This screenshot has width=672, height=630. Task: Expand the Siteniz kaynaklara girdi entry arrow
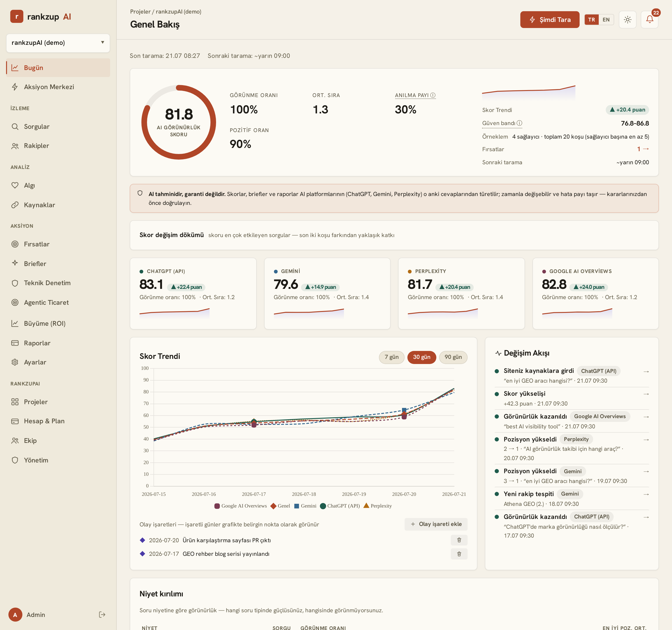click(646, 371)
